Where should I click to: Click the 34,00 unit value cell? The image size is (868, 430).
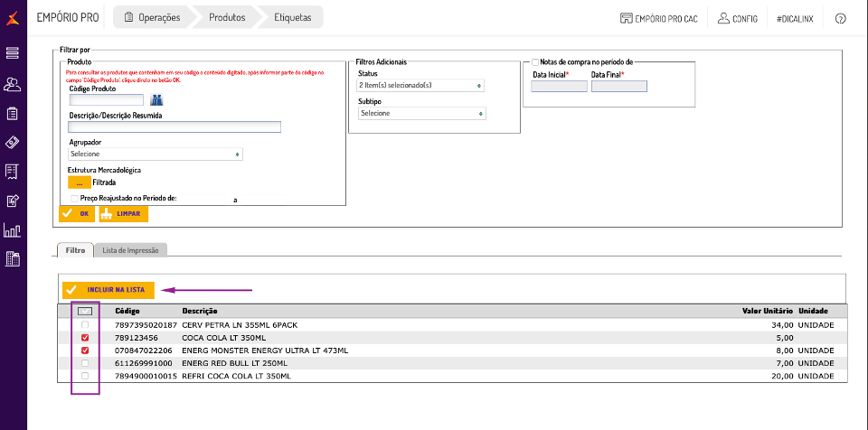tap(784, 325)
